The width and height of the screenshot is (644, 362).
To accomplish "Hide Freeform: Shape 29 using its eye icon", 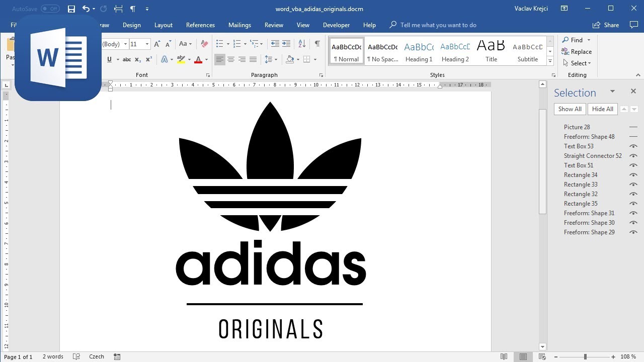I will [633, 232].
